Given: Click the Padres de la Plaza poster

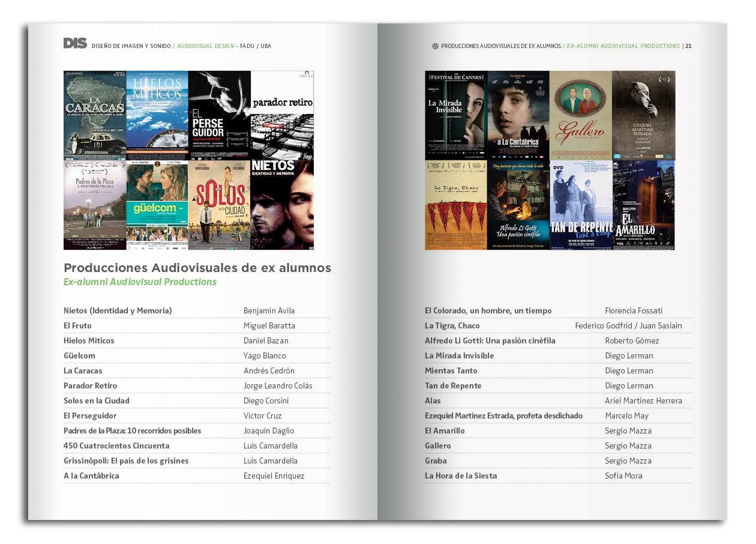Looking at the screenshot, I should tap(95, 205).
